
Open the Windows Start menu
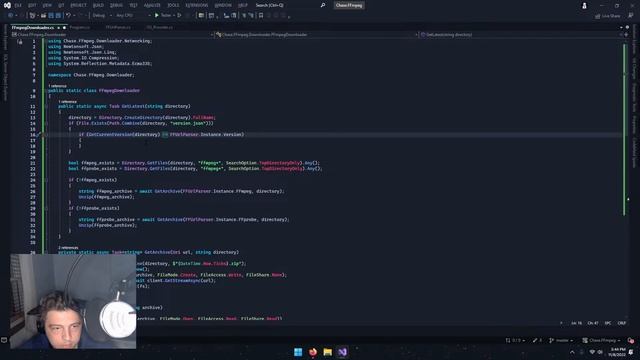(x=298, y=352)
